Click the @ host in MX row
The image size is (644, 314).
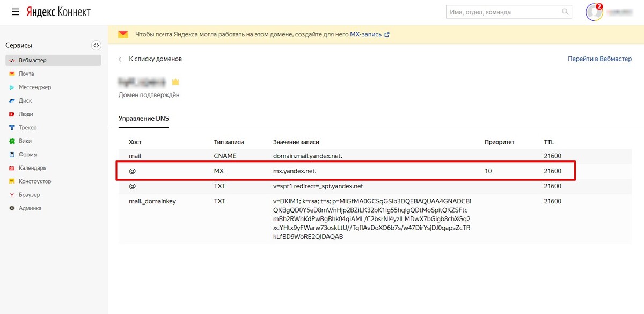132,171
